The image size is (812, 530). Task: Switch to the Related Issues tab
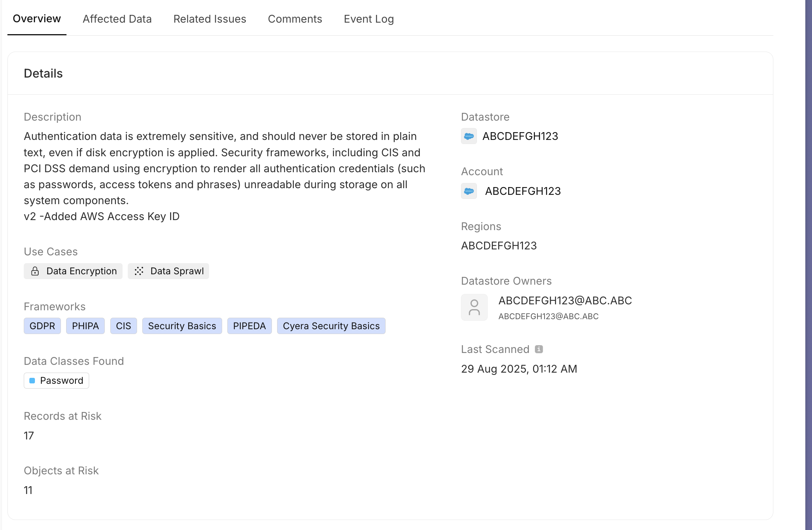coord(210,19)
